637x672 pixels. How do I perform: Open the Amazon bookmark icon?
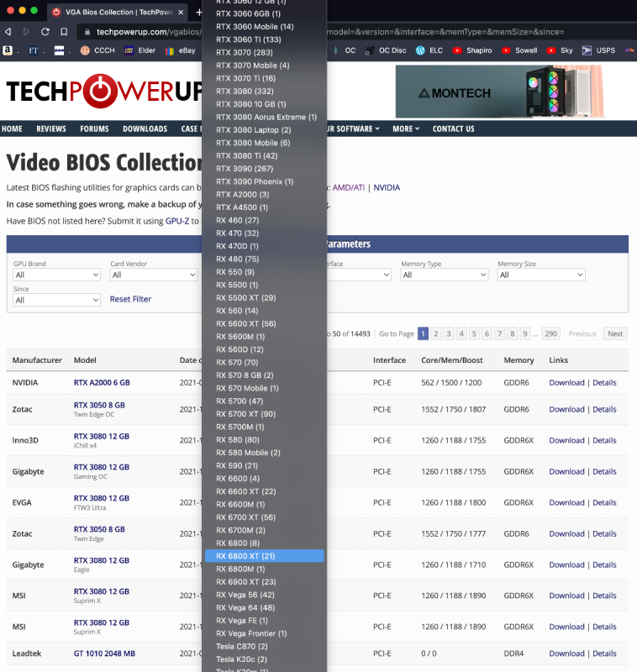coord(8,50)
